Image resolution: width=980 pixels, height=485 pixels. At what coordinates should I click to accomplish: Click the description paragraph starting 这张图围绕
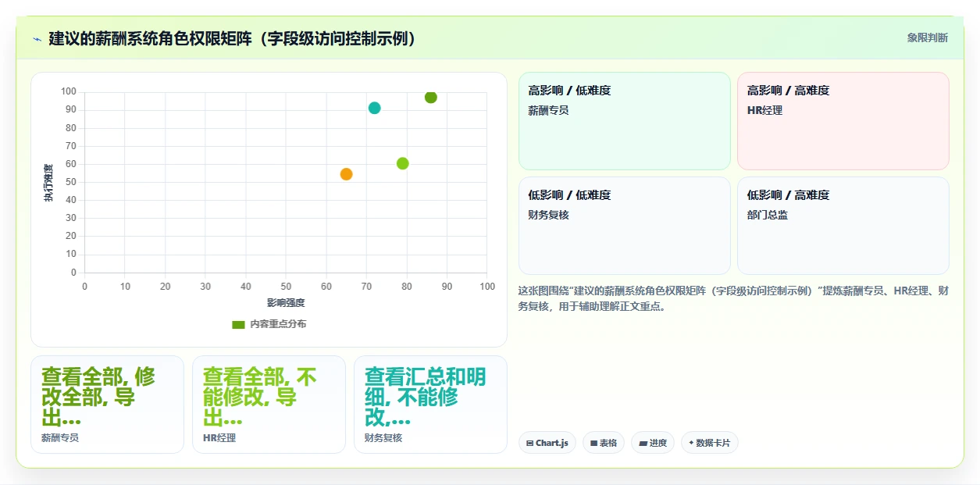coord(733,298)
